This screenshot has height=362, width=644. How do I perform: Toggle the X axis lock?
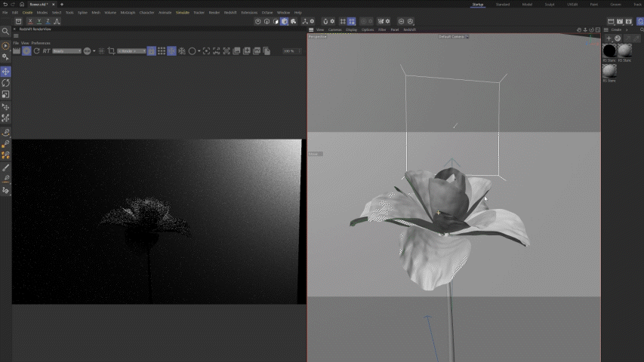click(29, 21)
